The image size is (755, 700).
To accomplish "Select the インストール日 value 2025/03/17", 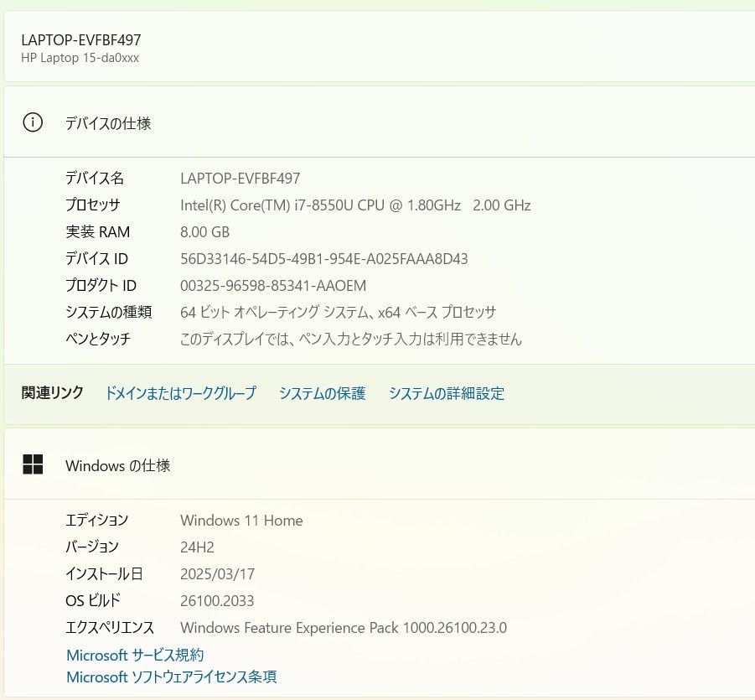I will pyautogui.click(x=217, y=573).
